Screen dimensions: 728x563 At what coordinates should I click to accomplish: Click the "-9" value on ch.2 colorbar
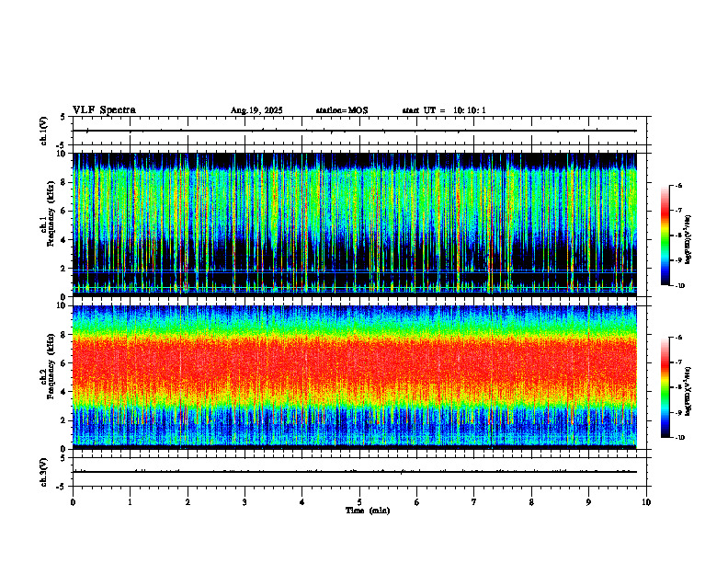pyautogui.click(x=679, y=412)
